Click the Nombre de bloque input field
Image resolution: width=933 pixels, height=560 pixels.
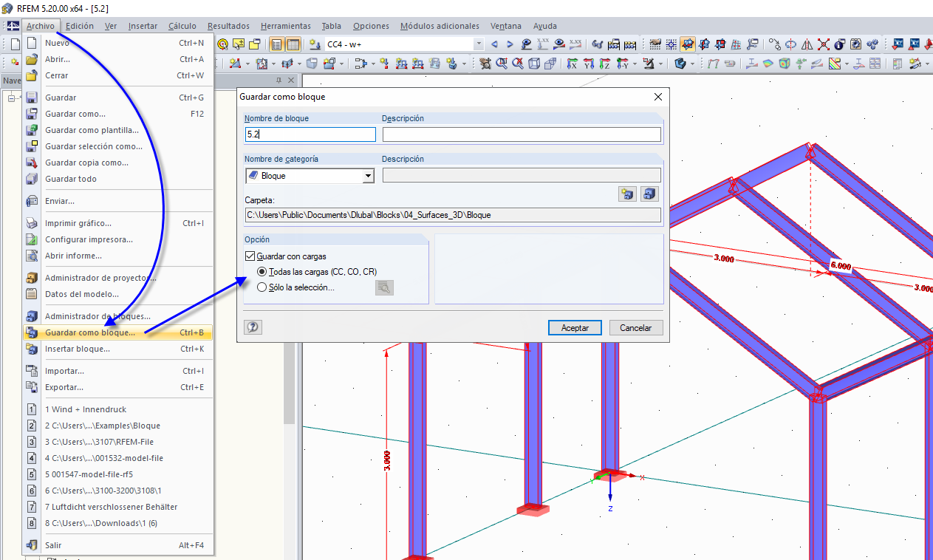[310, 134]
